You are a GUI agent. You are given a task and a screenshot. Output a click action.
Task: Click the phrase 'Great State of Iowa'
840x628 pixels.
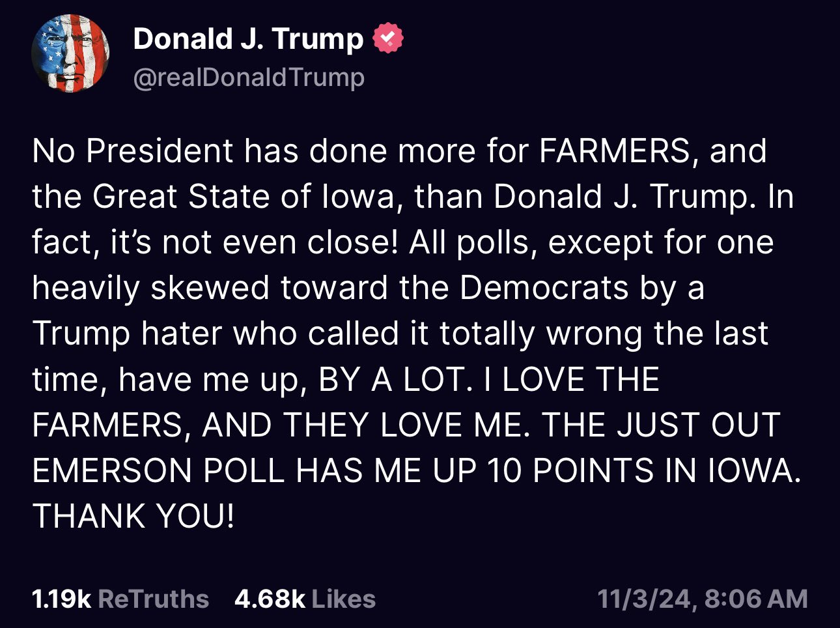pyautogui.click(x=242, y=197)
